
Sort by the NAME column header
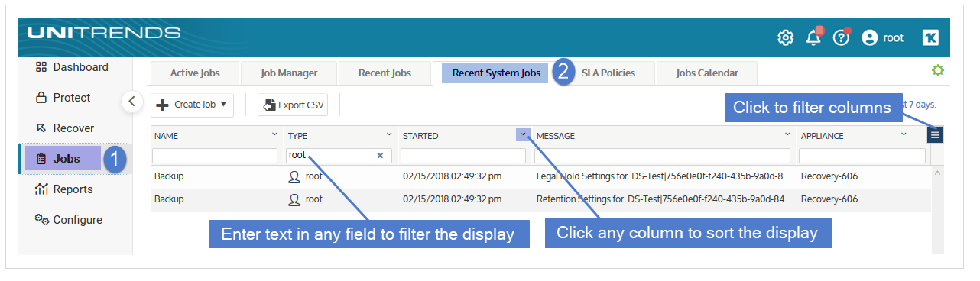click(x=166, y=136)
